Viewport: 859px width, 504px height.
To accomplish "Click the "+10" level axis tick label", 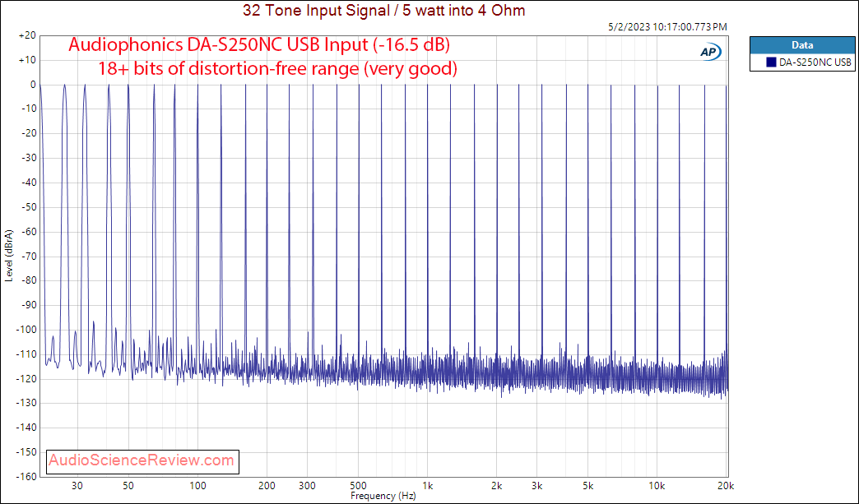I will (27, 60).
